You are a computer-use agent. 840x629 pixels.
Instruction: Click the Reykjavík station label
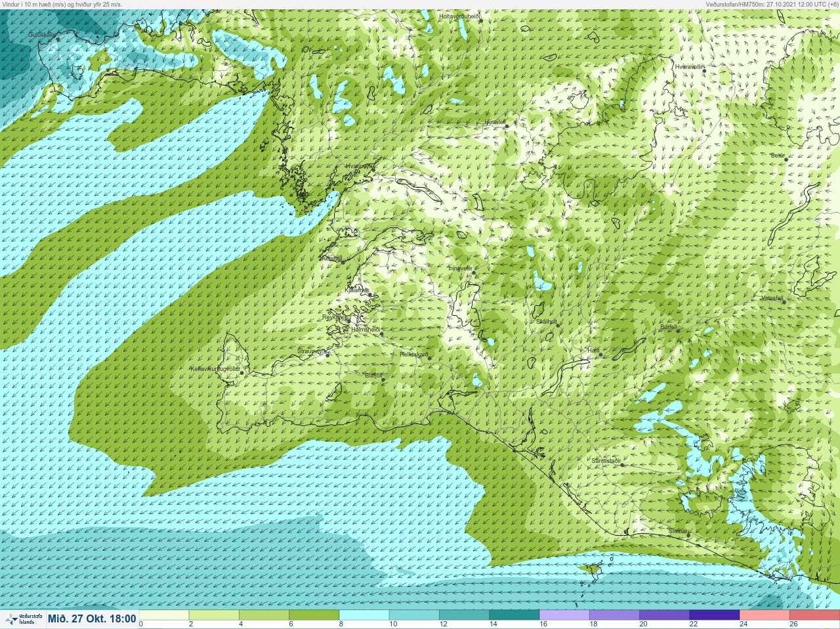(334, 316)
